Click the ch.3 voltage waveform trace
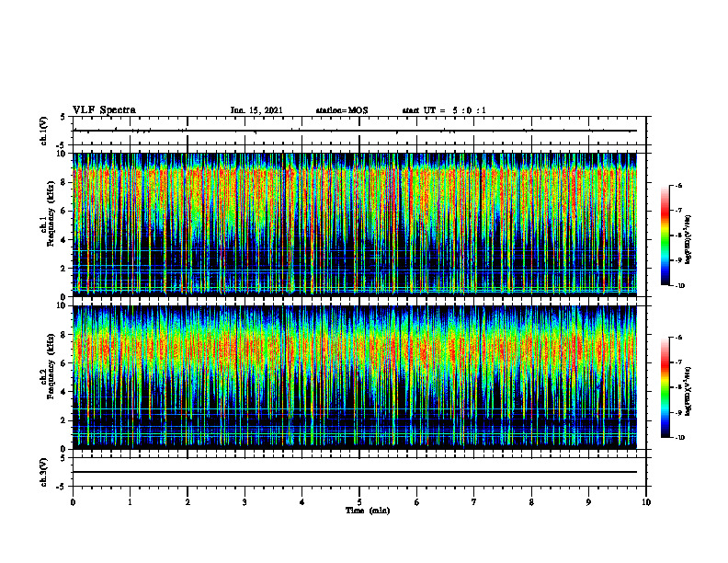 click(355, 472)
